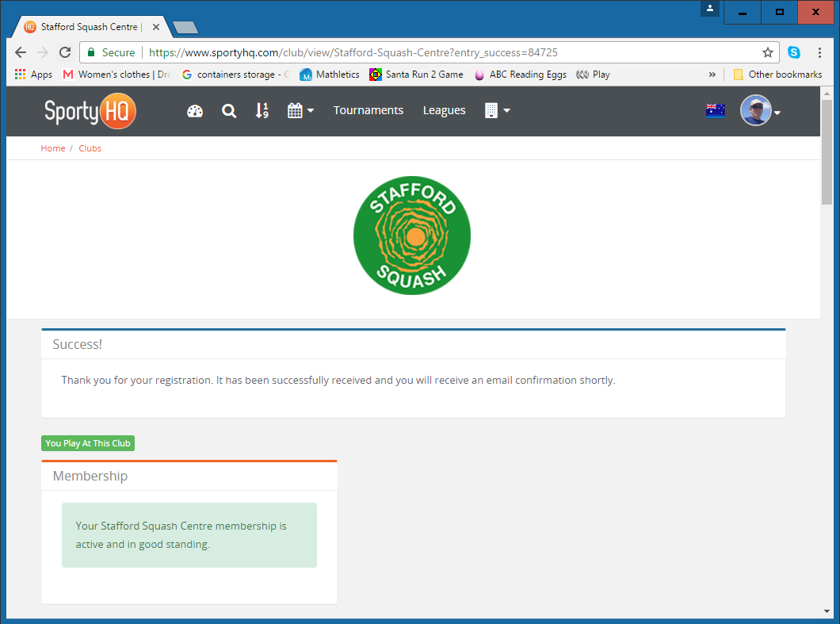This screenshot has height=624, width=840.
Task: Open the dashboard gauge icon
Action: (195, 111)
